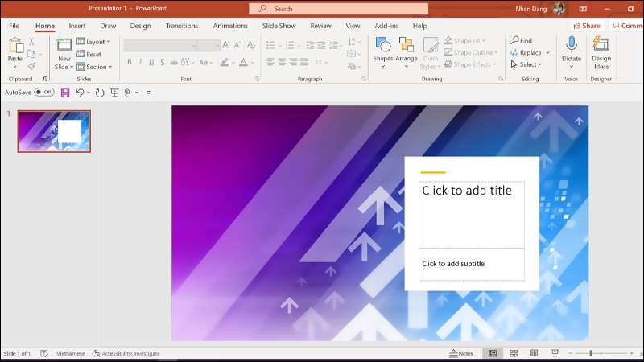The height and width of the screenshot is (362, 644).
Task: Pick the font color swatch
Action: [x=244, y=63]
